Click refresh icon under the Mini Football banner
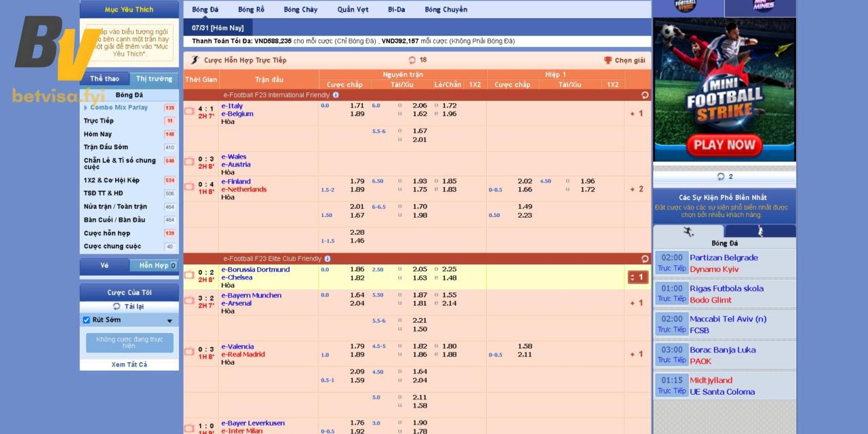868x434 pixels. coord(721,176)
